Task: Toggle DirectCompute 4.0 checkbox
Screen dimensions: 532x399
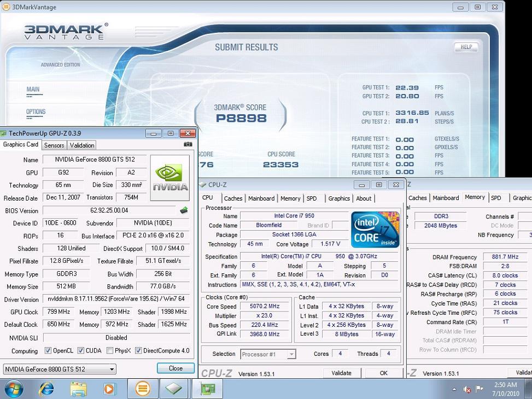Action: coord(138,350)
